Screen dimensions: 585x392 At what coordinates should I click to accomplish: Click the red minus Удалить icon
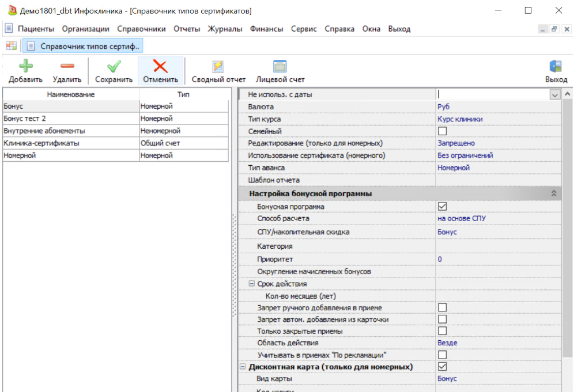tap(67, 66)
